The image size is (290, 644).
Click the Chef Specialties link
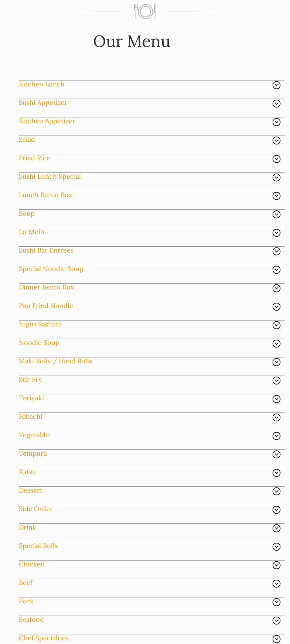(44, 638)
